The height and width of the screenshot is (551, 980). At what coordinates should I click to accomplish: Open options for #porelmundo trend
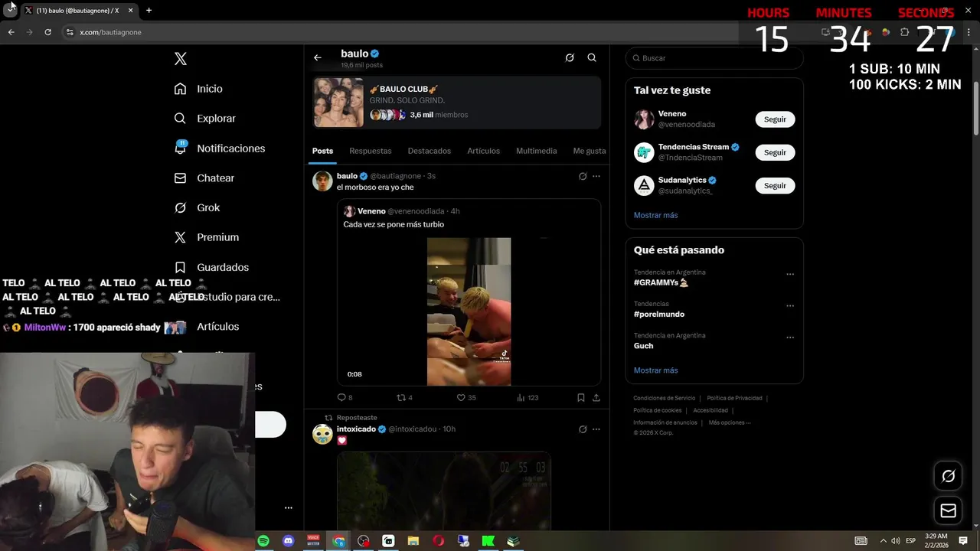pos(790,306)
